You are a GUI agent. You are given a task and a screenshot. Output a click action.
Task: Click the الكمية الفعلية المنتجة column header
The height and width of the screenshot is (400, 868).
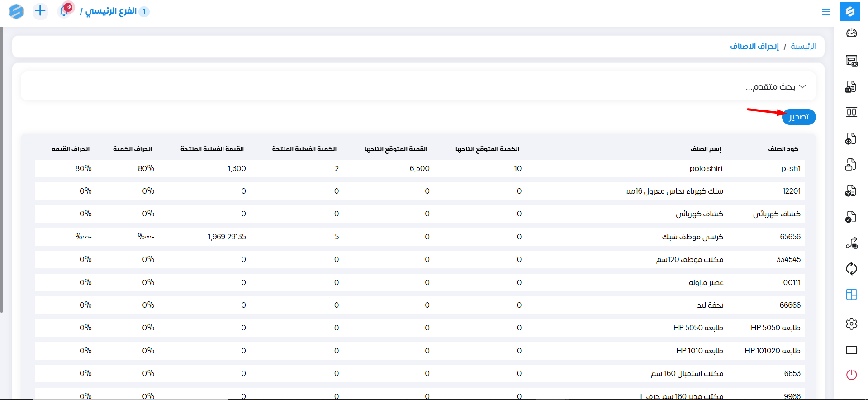point(304,149)
